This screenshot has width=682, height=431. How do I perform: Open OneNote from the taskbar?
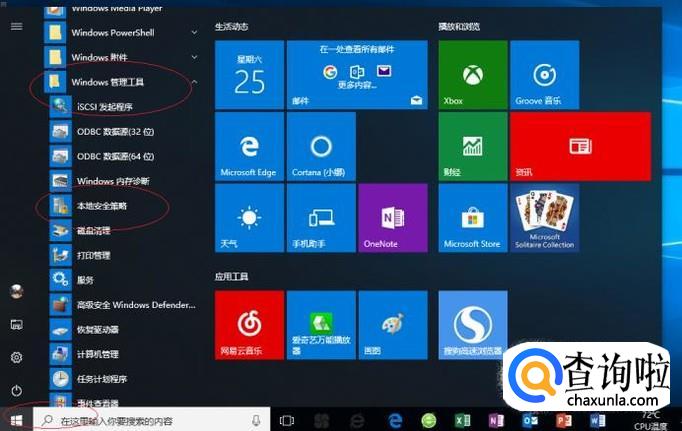pos(496,420)
